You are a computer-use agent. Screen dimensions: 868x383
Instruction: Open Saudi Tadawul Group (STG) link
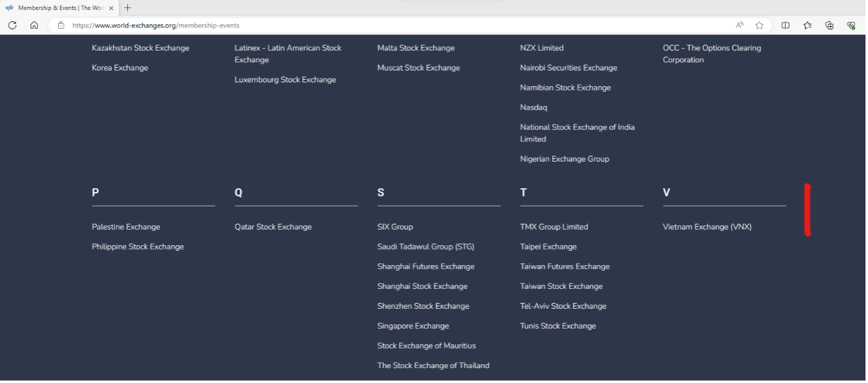pyautogui.click(x=426, y=247)
